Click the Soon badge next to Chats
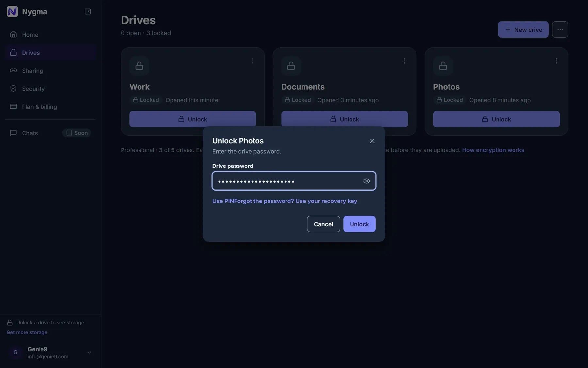The image size is (588, 368). tap(77, 133)
